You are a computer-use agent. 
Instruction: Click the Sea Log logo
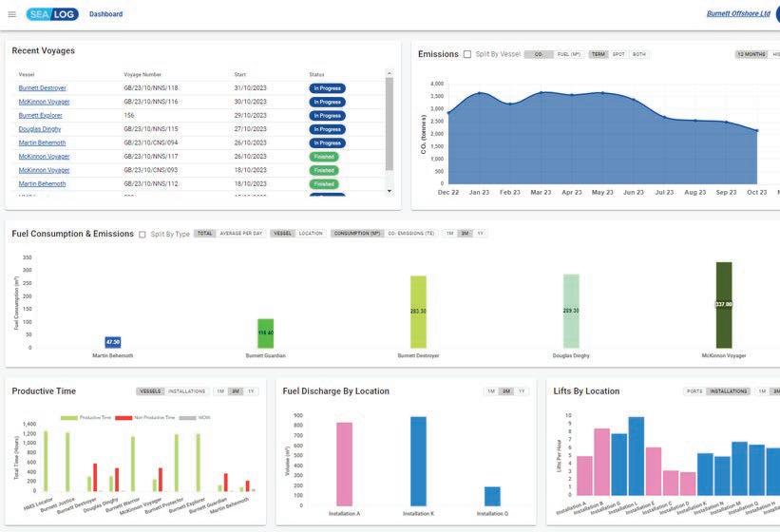(52, 14)
